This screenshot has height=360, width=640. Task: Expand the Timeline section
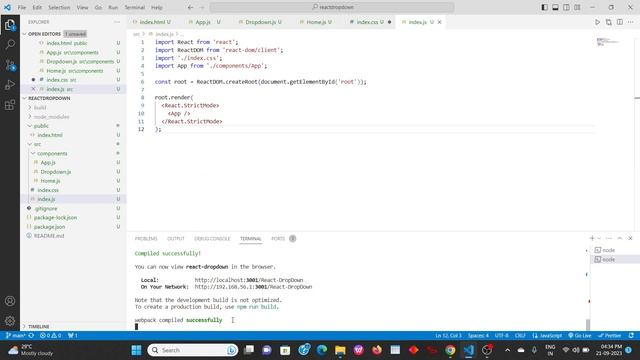(38, 327)
